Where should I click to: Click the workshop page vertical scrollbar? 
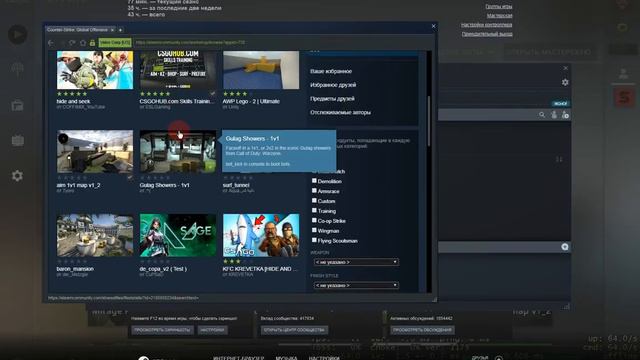coord(429,121)
